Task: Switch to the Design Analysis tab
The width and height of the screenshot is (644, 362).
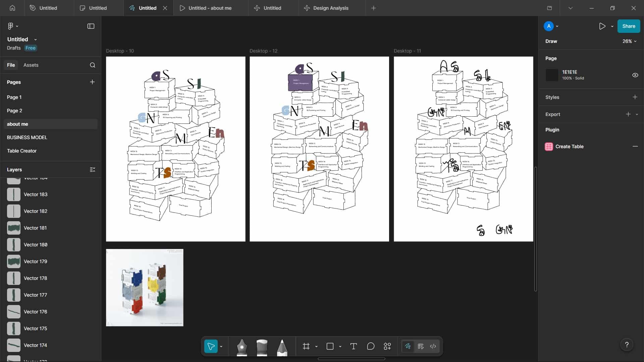Action: coord(330,8)
